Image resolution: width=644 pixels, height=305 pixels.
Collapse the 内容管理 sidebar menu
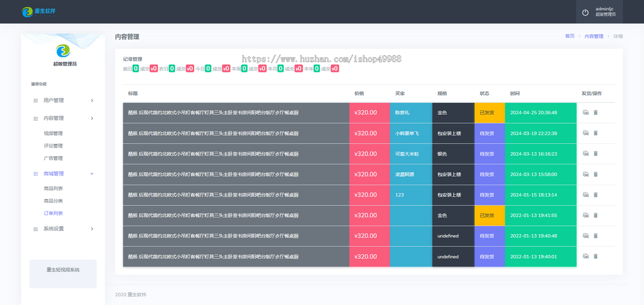click(x=63, y=118)
